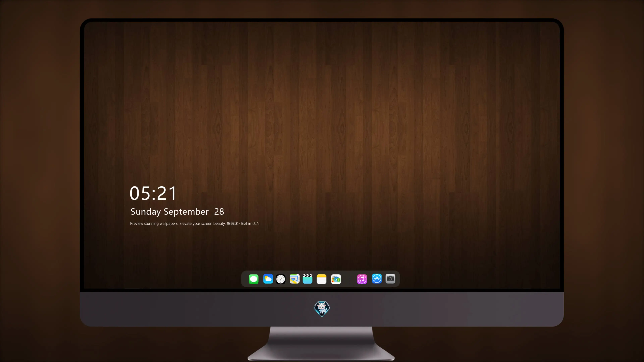644x362 pixels.
Task: Launch the Weather app icon
Action: (x=268, y=279)
